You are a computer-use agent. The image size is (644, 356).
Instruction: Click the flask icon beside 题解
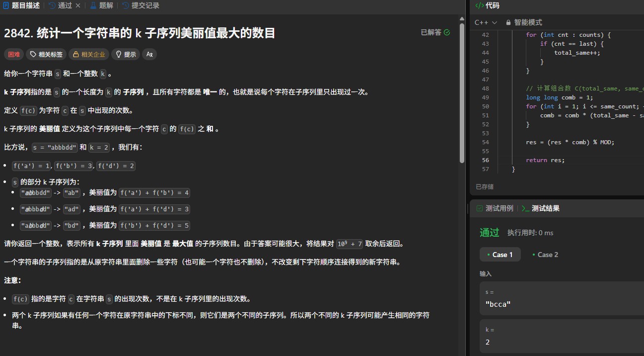[94, 5]
